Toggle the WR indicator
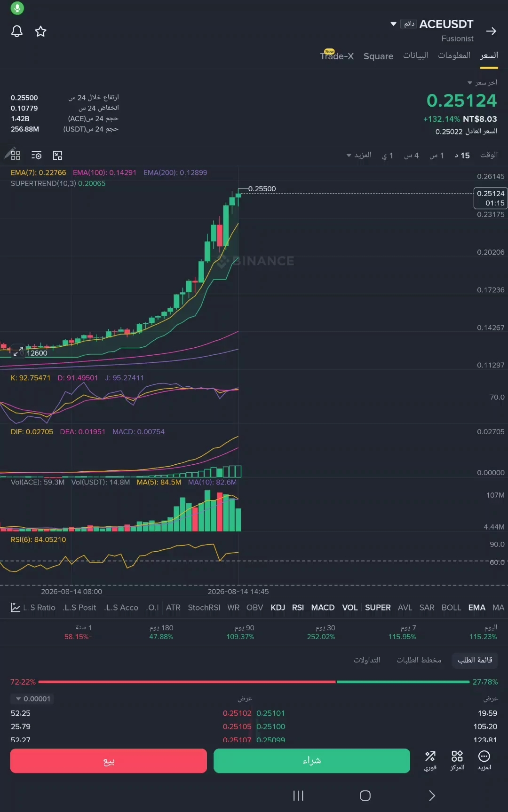The image size is (508, 812). pyautogui.click(x=233, y=608)
